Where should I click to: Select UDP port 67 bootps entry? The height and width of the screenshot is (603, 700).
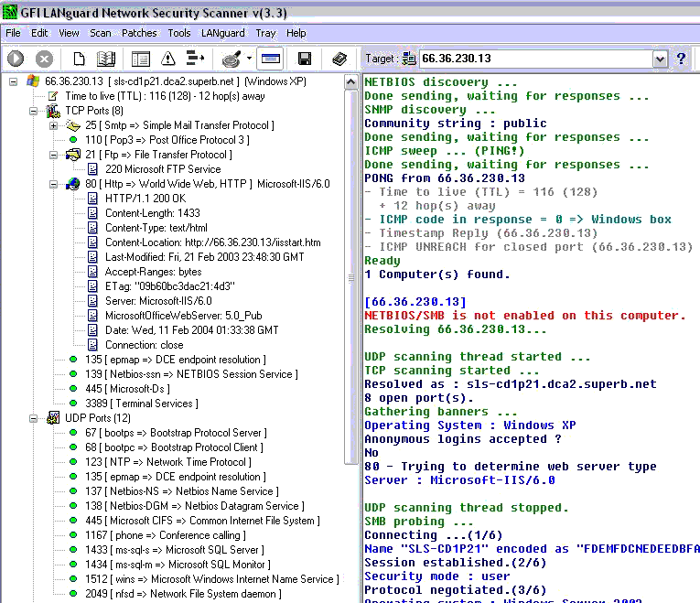coord(176,433)
